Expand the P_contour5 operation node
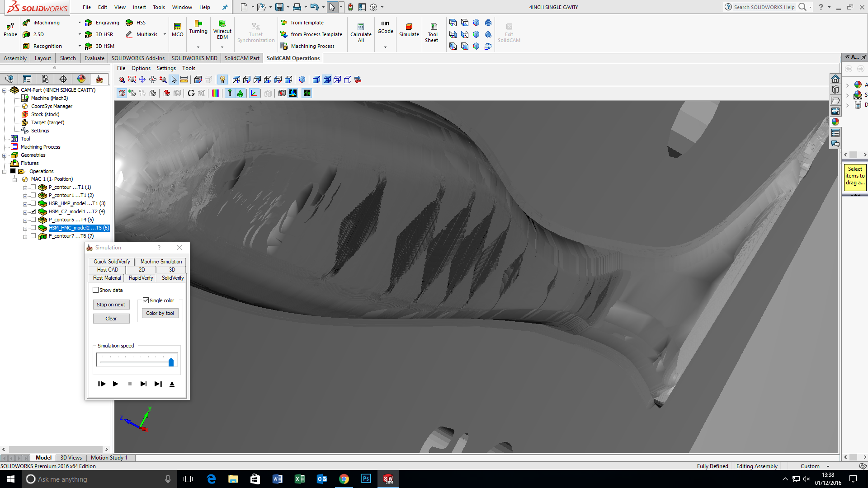868x488 pixels. tap(25, 220)
